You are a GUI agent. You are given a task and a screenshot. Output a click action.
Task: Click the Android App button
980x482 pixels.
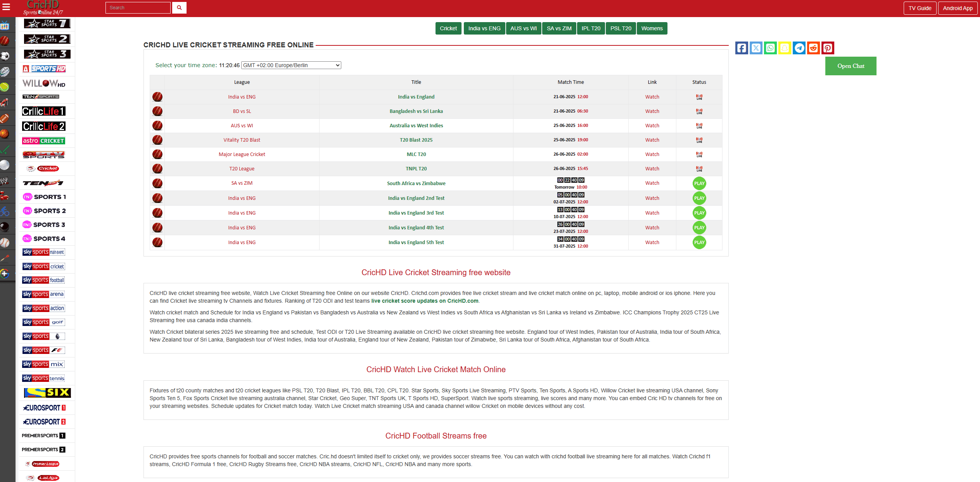coord(958,8)
